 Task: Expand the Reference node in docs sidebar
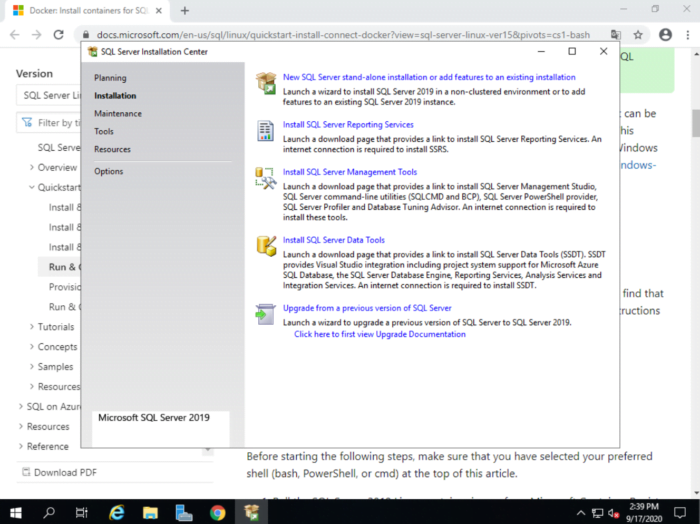21,446
